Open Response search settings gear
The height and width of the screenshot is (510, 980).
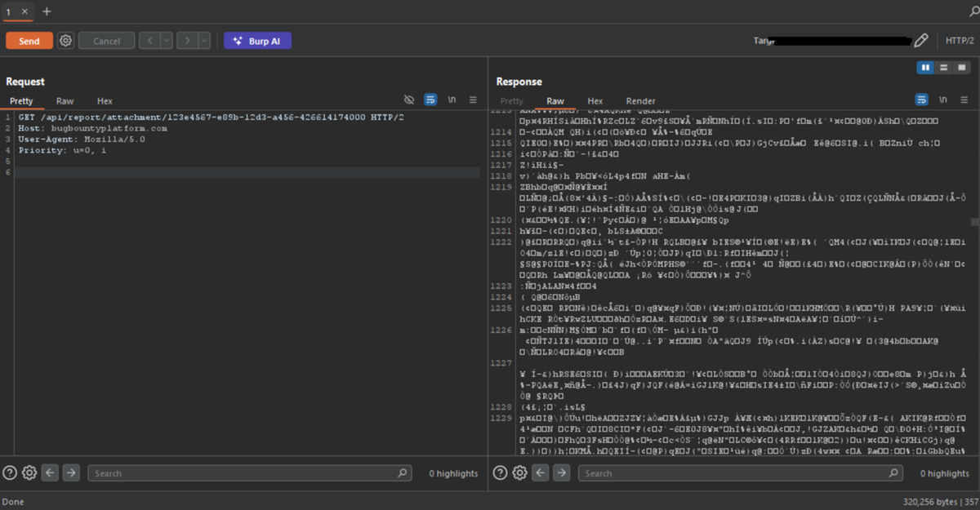[519, 472]
